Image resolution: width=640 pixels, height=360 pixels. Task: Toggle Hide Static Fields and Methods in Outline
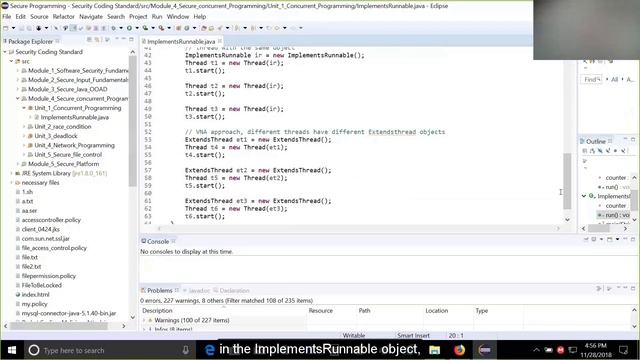(608, 151)
